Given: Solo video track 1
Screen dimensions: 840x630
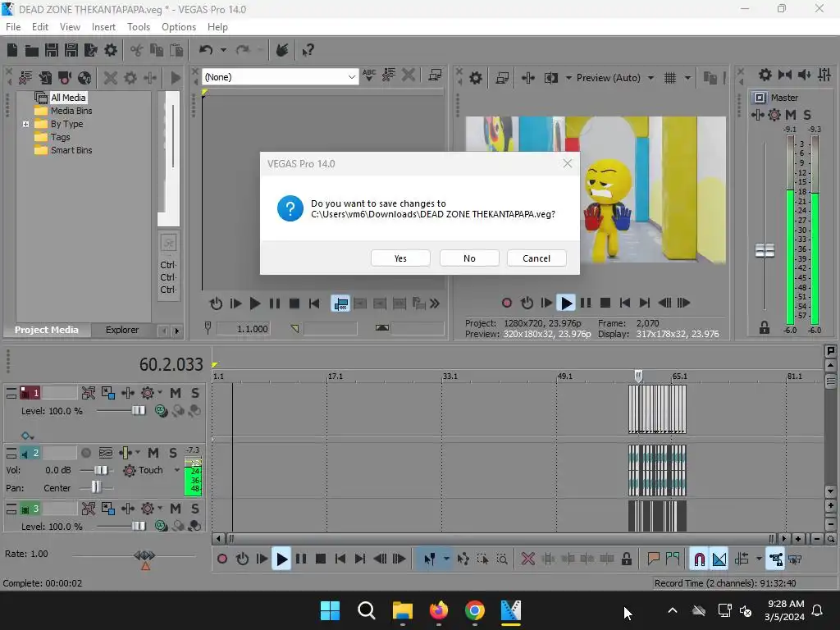Looking at the screenshot, I should pos(195,393).
